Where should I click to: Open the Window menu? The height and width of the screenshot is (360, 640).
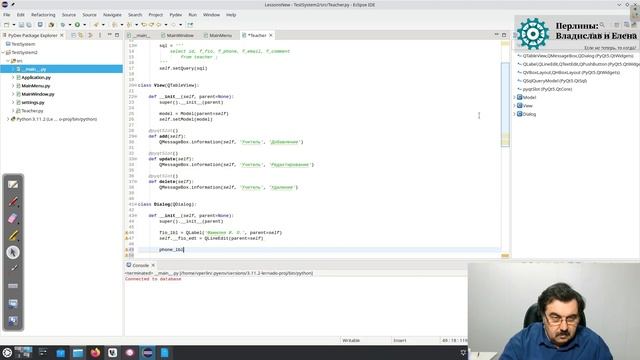211,15
